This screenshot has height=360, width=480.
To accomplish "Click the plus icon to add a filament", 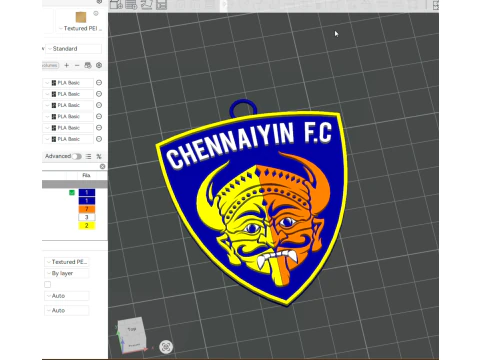I will coord(66,65).
